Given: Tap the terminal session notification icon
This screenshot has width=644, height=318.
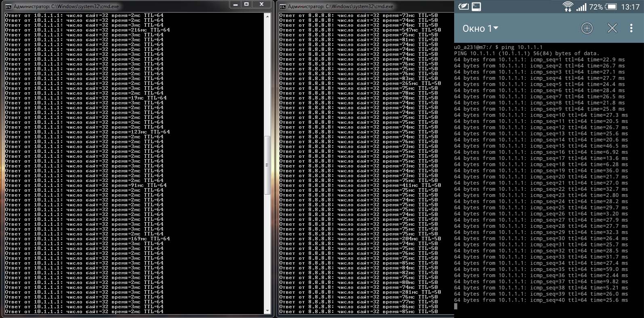Looking at the screenshot, I should click(476, 7).
